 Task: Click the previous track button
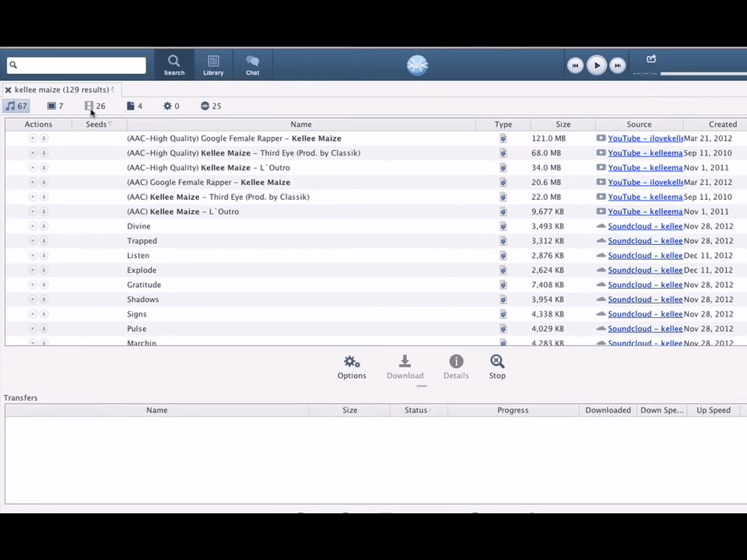575,65
